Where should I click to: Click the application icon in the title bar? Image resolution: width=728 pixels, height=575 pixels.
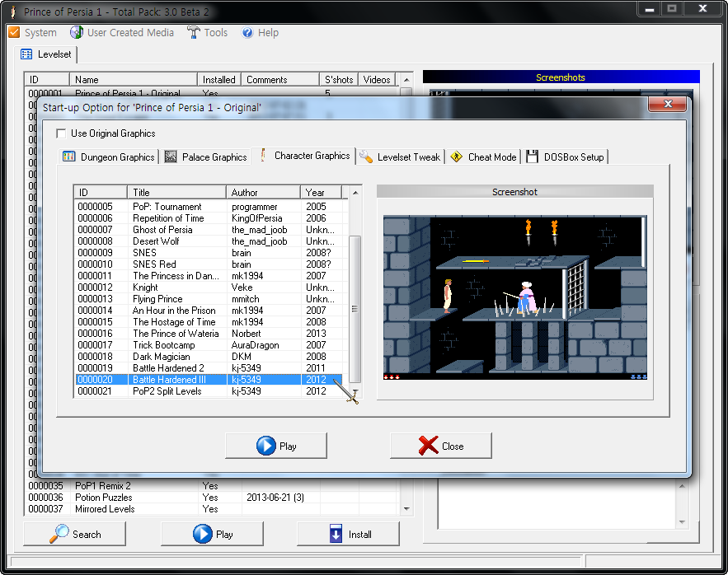tap(13, 12)
